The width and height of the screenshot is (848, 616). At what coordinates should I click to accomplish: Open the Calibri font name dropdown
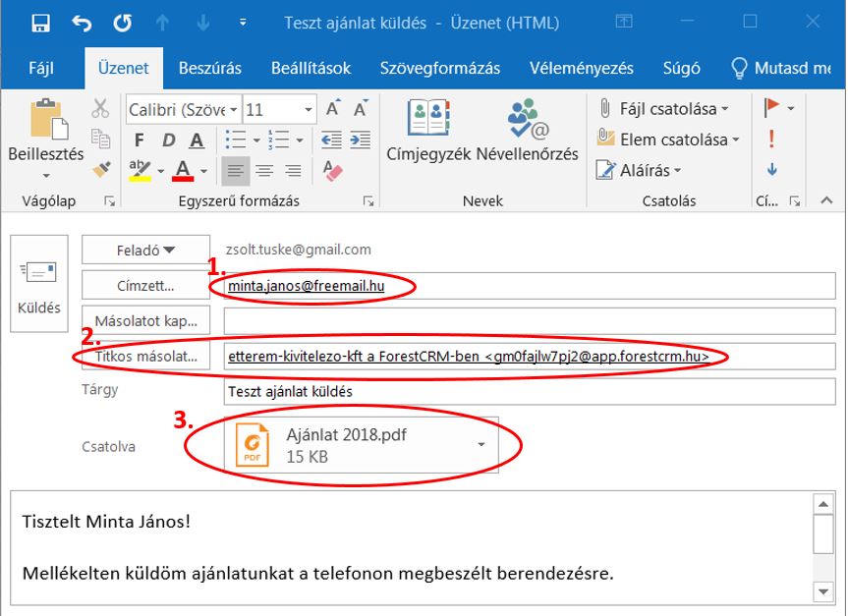[233, 109]
